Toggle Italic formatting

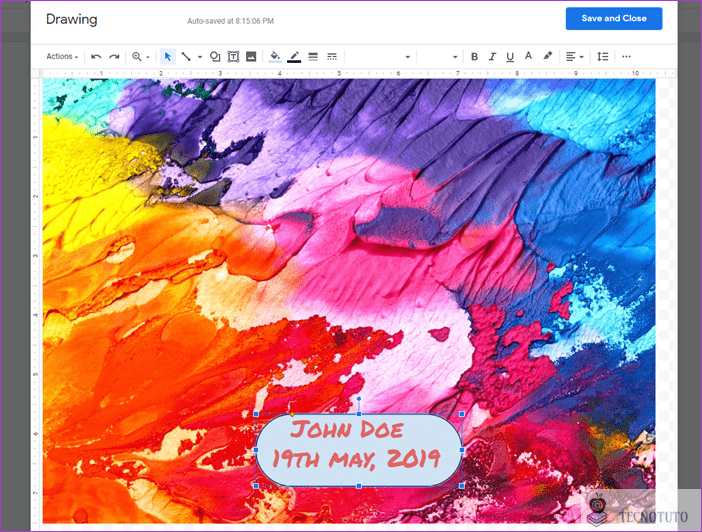[492, 56]
